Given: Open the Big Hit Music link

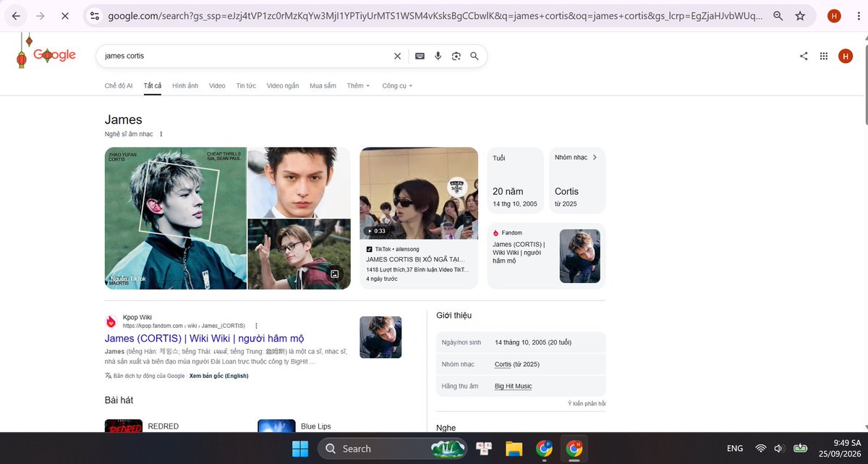Looking at the screenshot, I should coord(513,386).
